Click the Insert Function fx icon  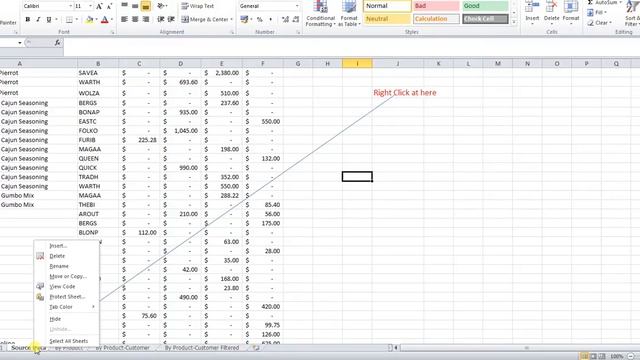[58, 42]
